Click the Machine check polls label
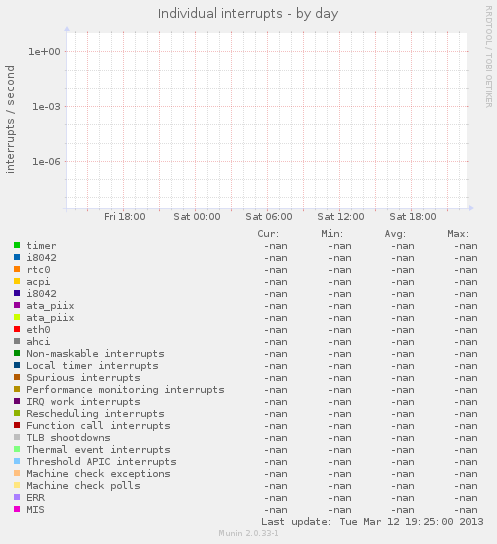Image resolution: width=497 pixels, height=544 pixels. pos(83,486)
